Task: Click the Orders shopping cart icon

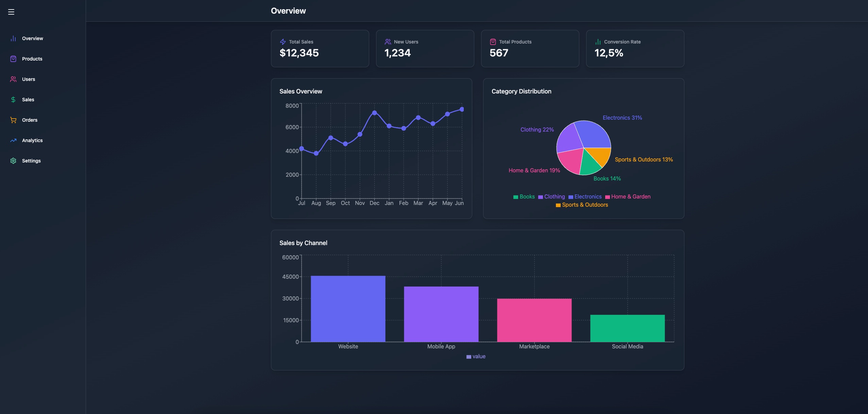Action: coord(13,120)
